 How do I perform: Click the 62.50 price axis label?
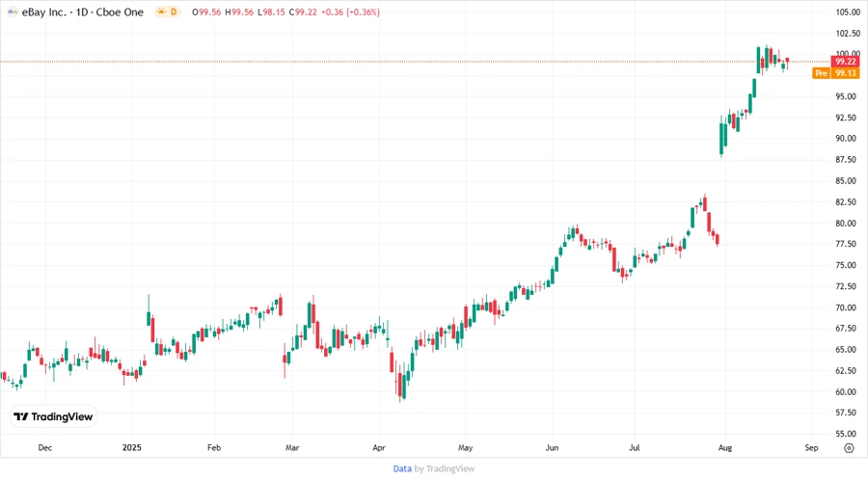point(846,370)
